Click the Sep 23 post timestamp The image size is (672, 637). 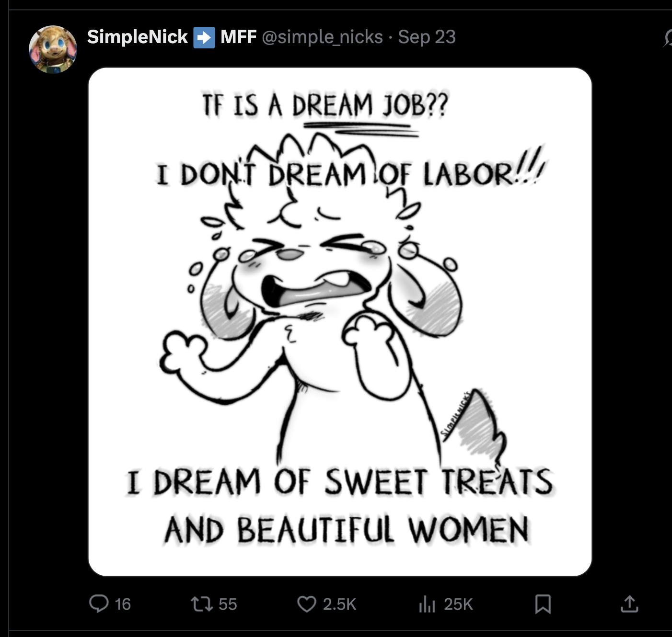pyautogui.click(x=427, y=37)
